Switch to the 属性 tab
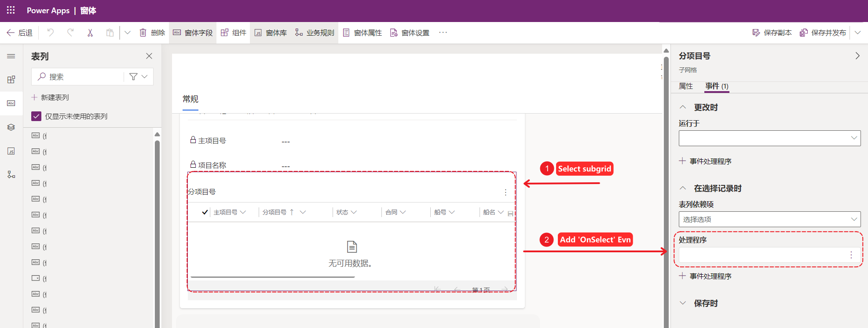 [686, 86]
